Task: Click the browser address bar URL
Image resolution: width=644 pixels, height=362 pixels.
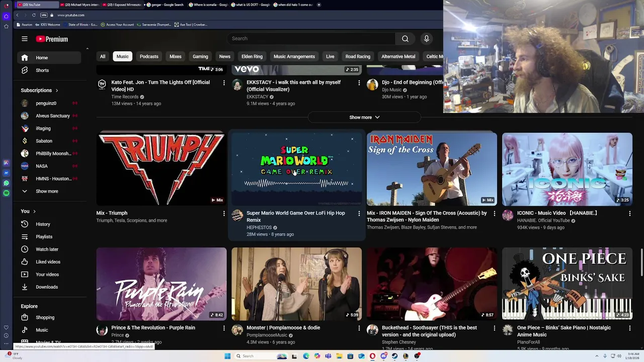Action: [x=71, y=15]
